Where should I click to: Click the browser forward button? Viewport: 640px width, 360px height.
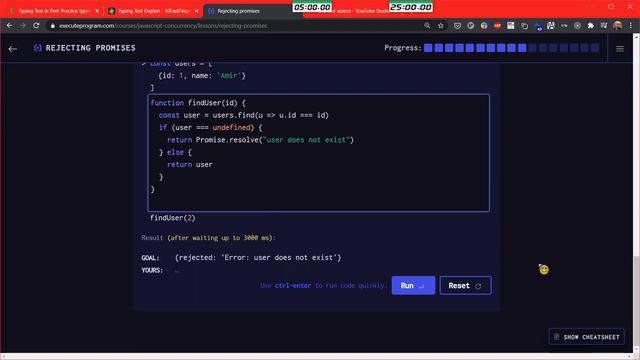23,26
